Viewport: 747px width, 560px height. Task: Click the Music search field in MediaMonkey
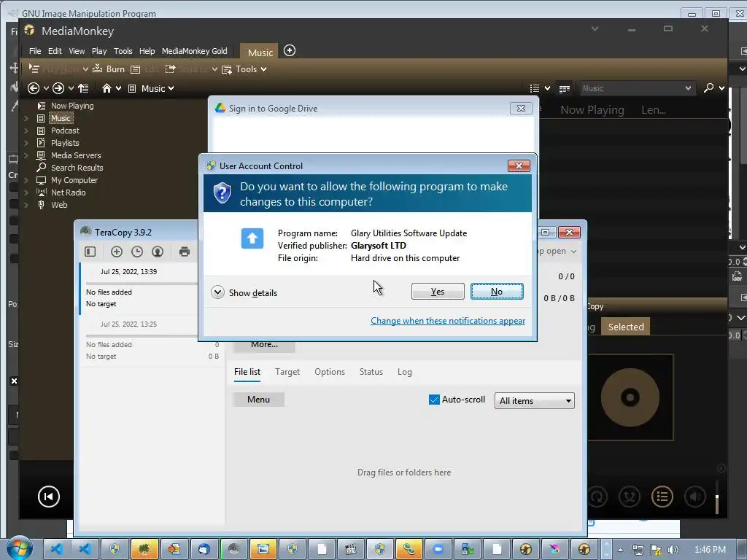[x=636, y=88]
